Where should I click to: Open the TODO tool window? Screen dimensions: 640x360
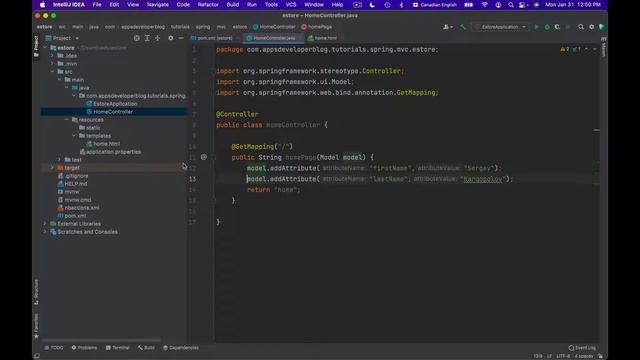(x=54, y=348)
